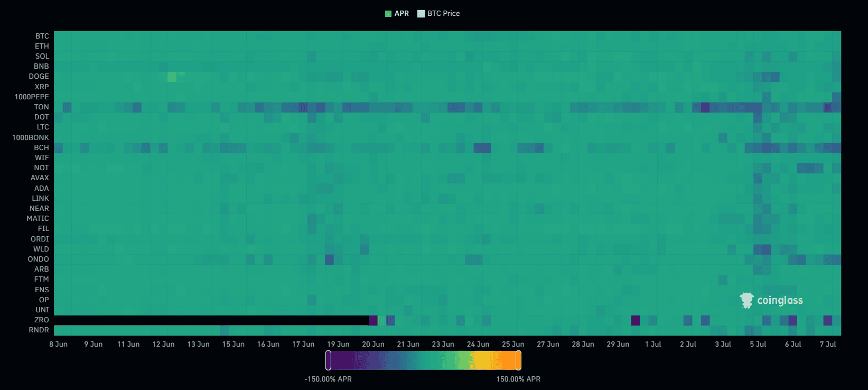868x390 pixels.
Task: Click the 5 Jul date label
Action: click(x=758, y=344)
